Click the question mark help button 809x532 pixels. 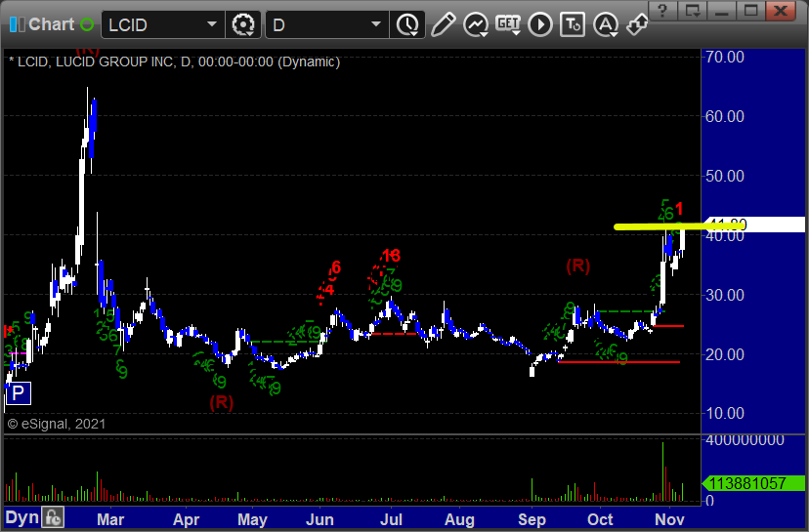pyautogui.click(x=662, y=11)
